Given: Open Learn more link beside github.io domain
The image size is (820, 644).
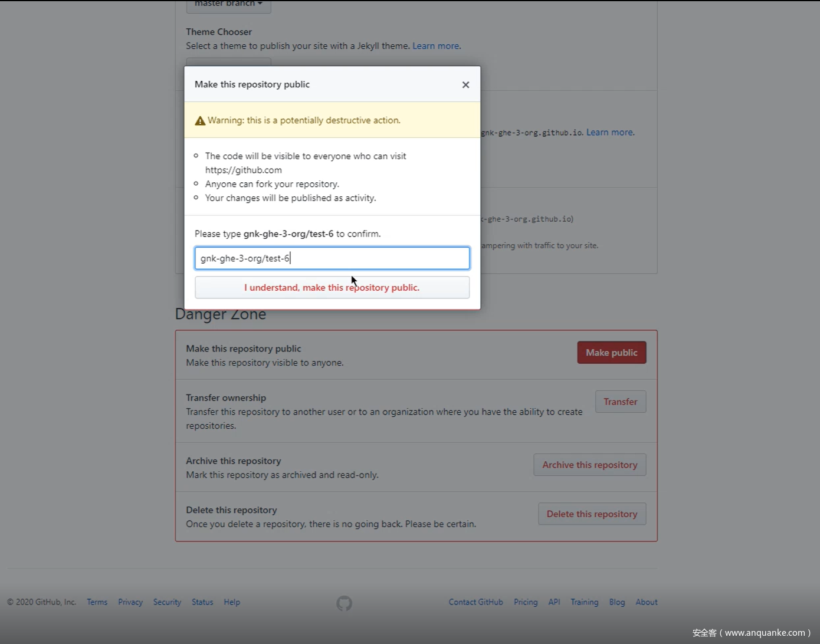Looking at the screenshot, I should pyautogui.click(x=609, y=132).
